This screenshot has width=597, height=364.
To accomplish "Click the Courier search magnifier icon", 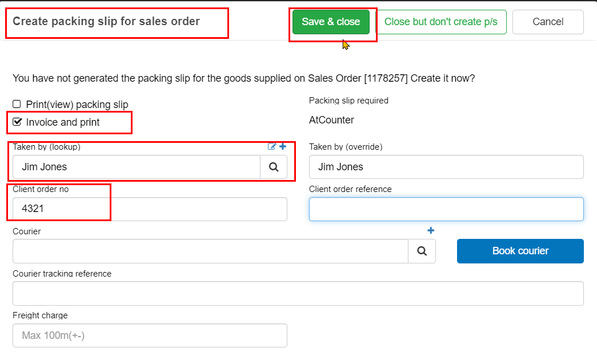I will (x=422, y=251).
